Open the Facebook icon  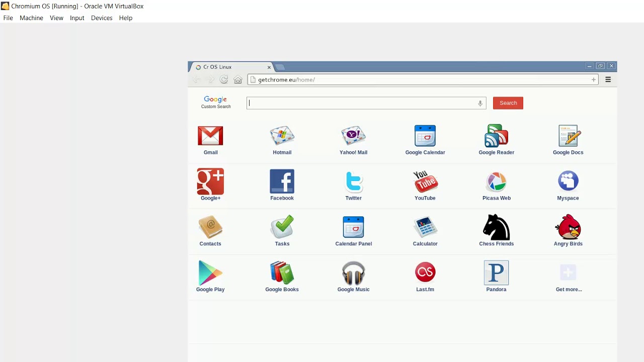(282, 182)
